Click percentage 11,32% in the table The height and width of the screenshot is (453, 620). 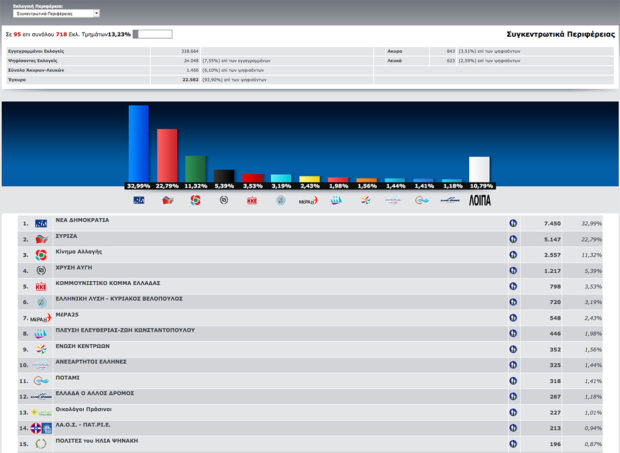592,255
